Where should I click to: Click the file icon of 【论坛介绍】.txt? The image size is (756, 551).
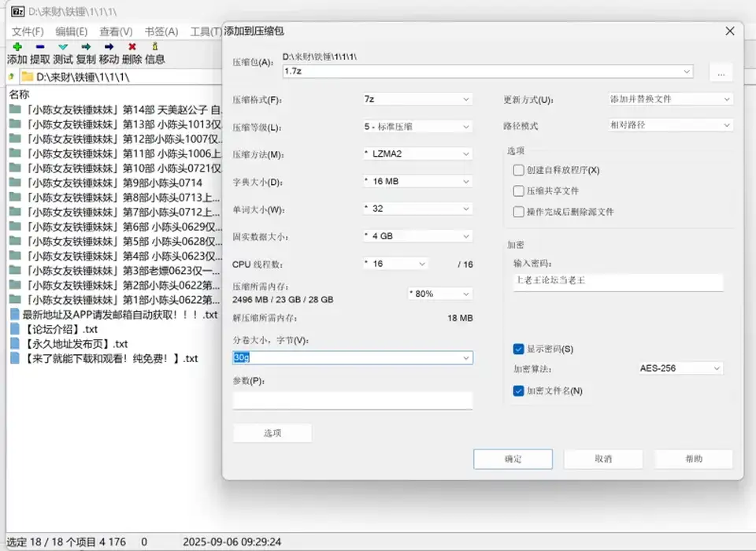[15, 329]
